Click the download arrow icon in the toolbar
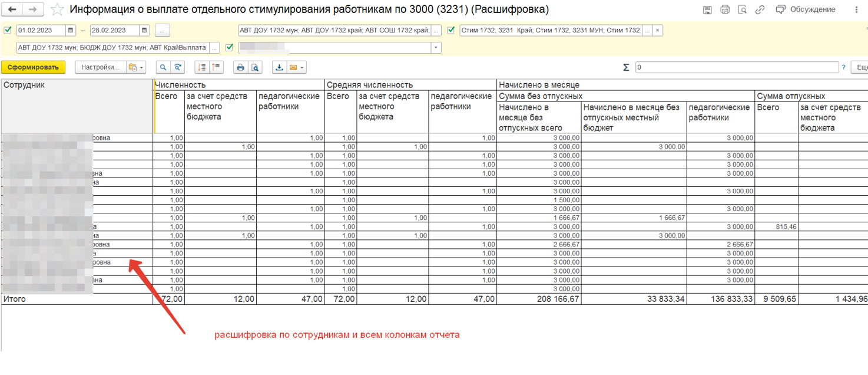Image resolution: width=868 pixels, height=375 pixels. tap(279, 68)
